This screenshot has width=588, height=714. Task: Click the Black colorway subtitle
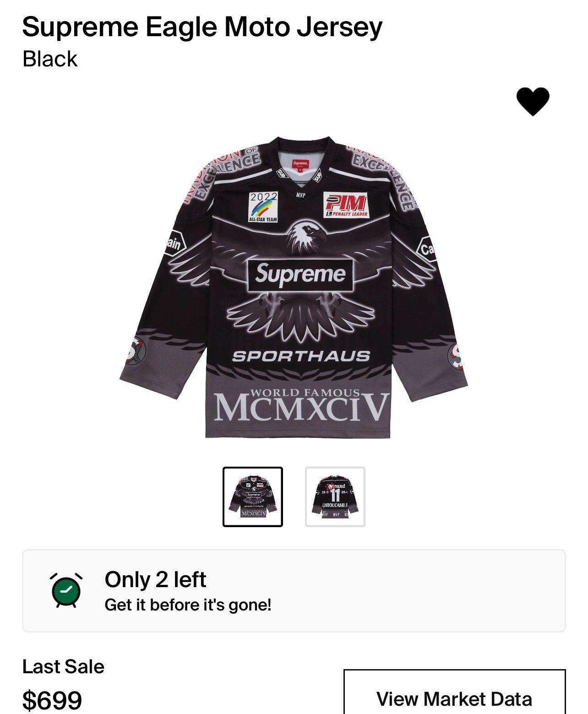click(50, 59)
